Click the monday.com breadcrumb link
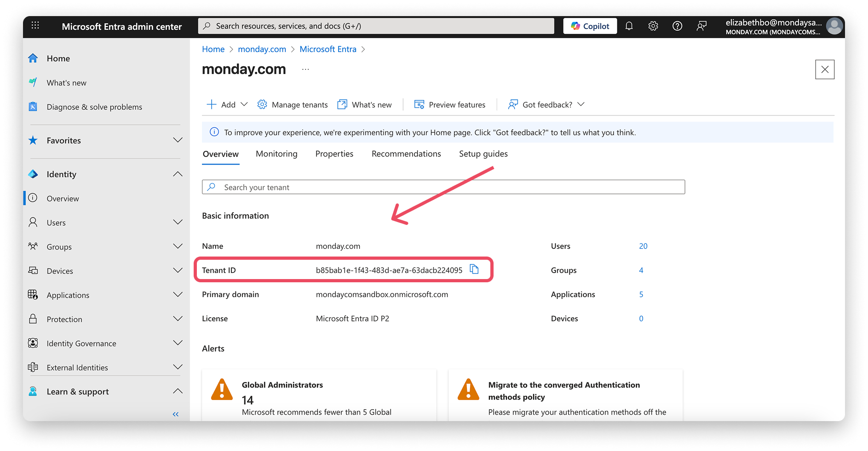 point(262,49)
